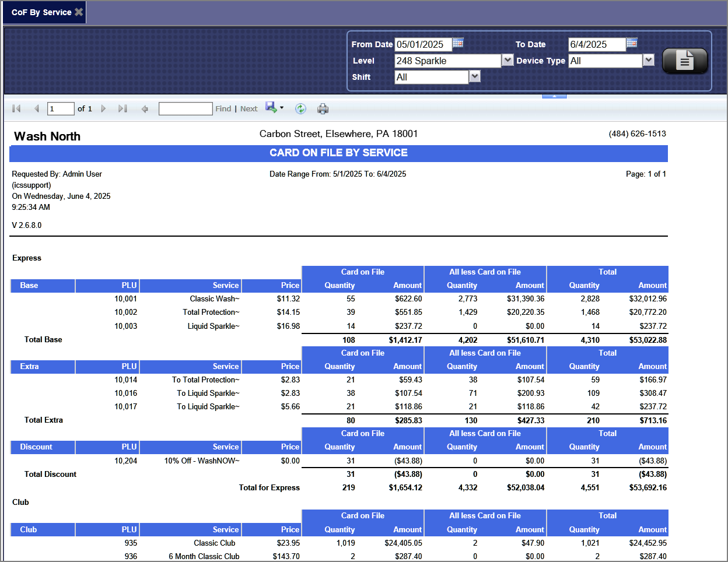Click the back to parent report arrow
Viewport: 728px width, 562px height.
[145, 108]
